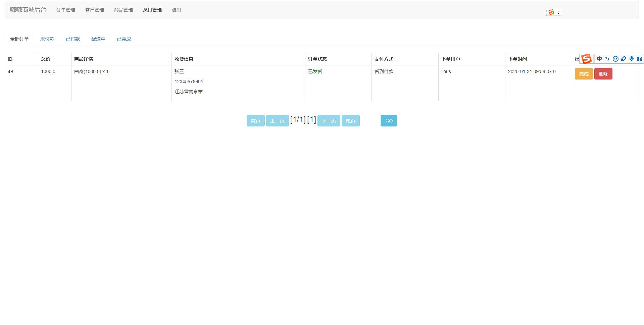Click the phone number 12345678901
The height and width of the screenshot is (325, 644).
[189, 82]
